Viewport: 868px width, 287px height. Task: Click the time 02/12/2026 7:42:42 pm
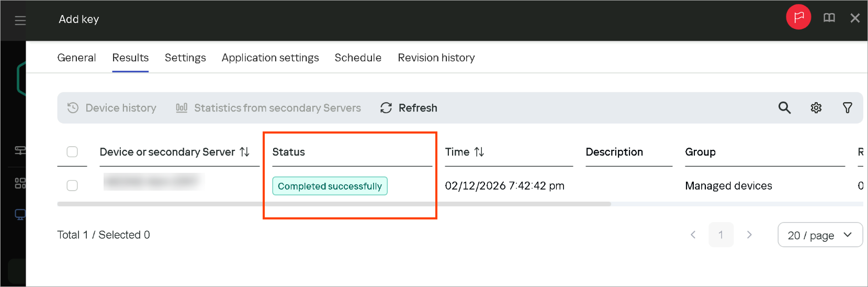click(x=505, y=186)
